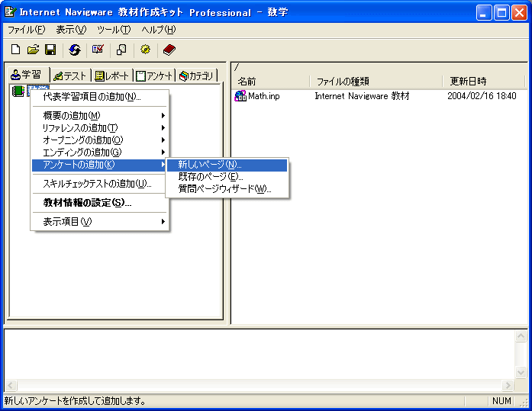Expand オープニングの追加(O) submenu
Viewport: 532px width, 411px height.
coord(100,140)
